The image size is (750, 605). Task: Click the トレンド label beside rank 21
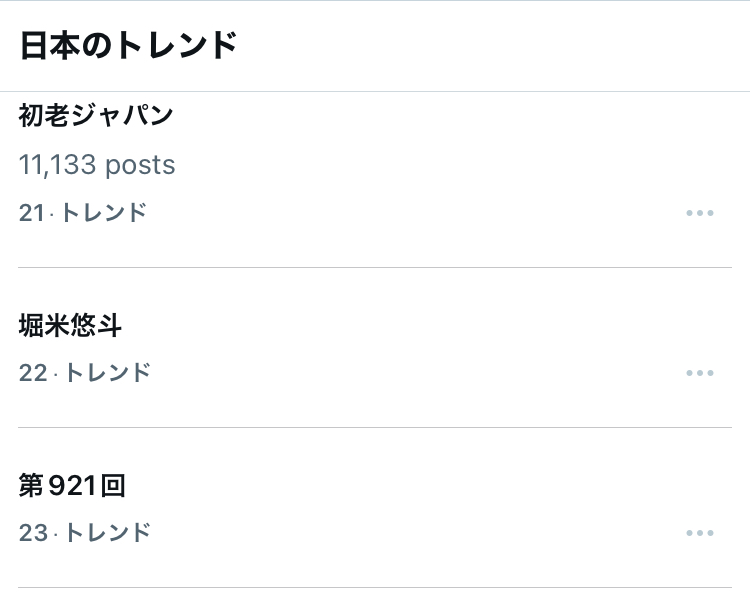click(x=104, y=213)
